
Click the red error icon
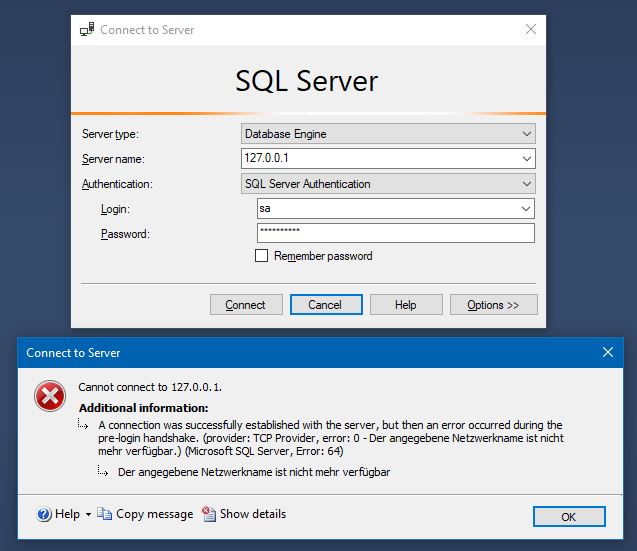tap(50, 396)
